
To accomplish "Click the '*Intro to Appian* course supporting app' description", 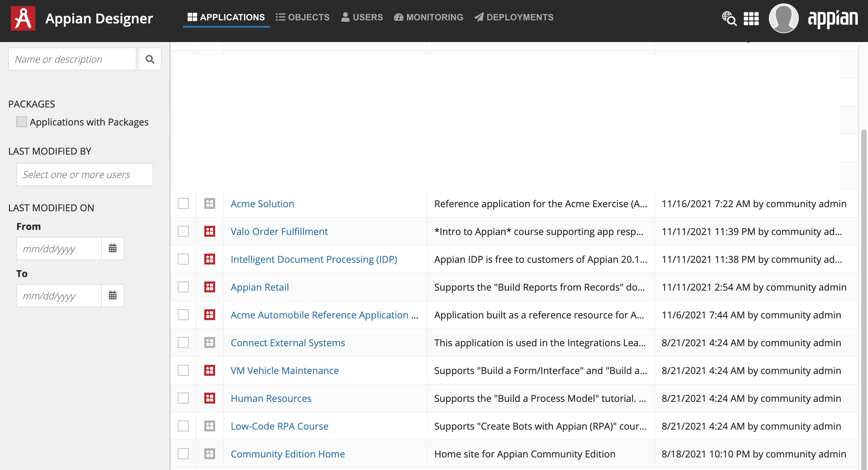I will click(539, 231).
